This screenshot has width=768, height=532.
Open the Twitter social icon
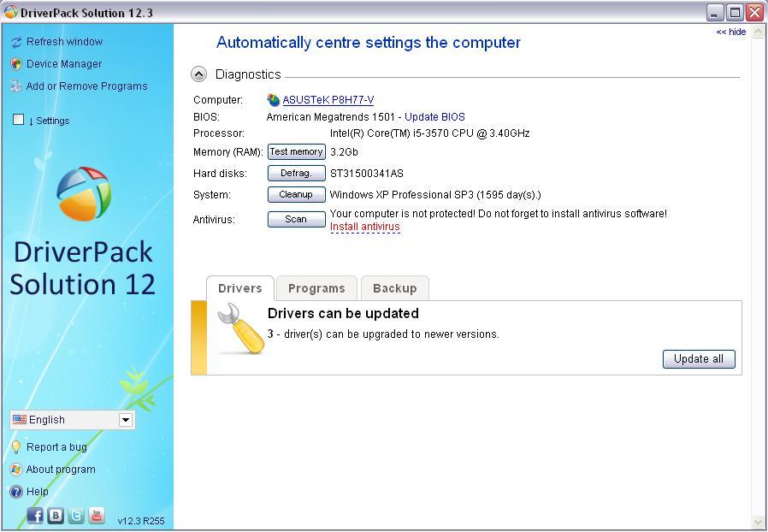tap(76, 516)
